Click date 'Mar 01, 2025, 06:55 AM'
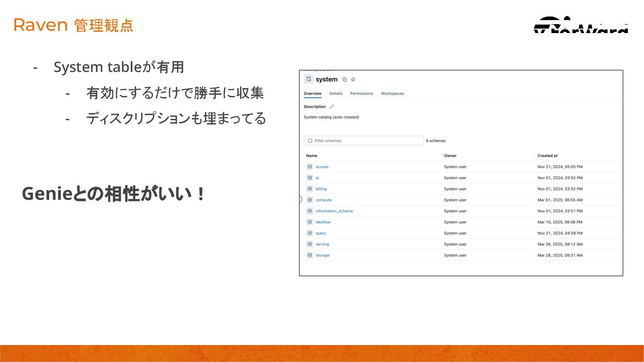The height and width of the screenshot is (362, 644). (560, 200)
